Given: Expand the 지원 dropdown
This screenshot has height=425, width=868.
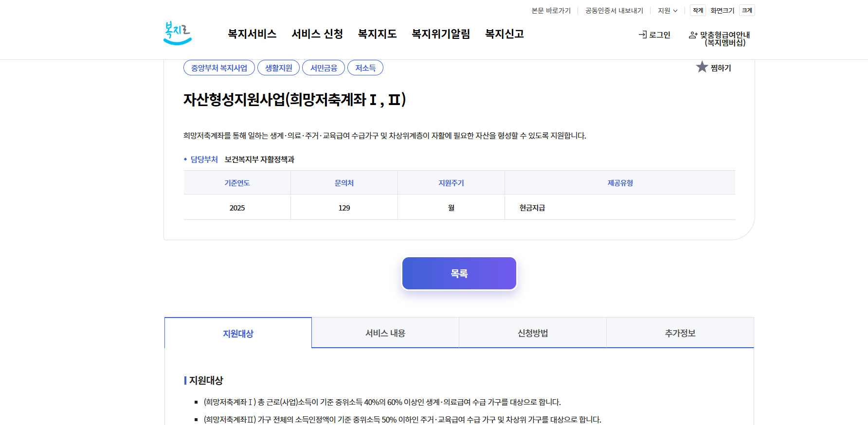Looking at the screenshot, I should tap(668, 11).
